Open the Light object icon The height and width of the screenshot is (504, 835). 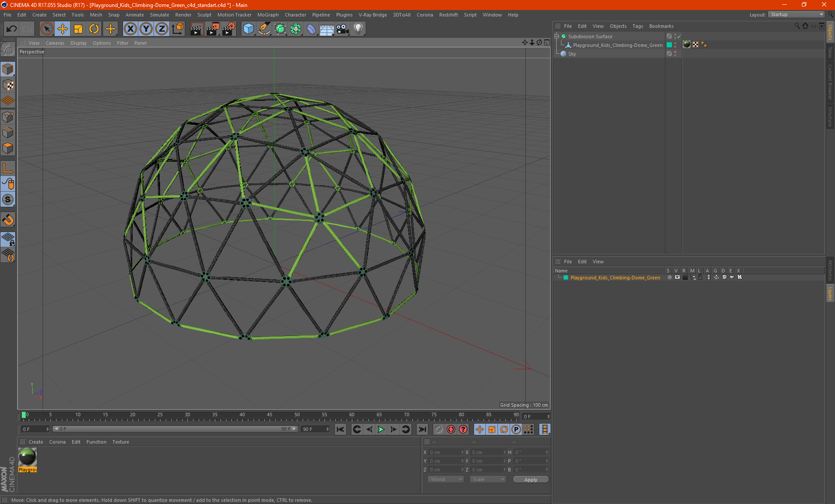(x=358, y=29)
